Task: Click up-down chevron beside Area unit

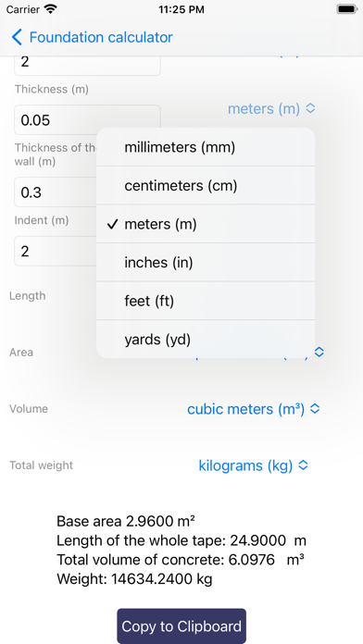Action: (x=319, y=352)
